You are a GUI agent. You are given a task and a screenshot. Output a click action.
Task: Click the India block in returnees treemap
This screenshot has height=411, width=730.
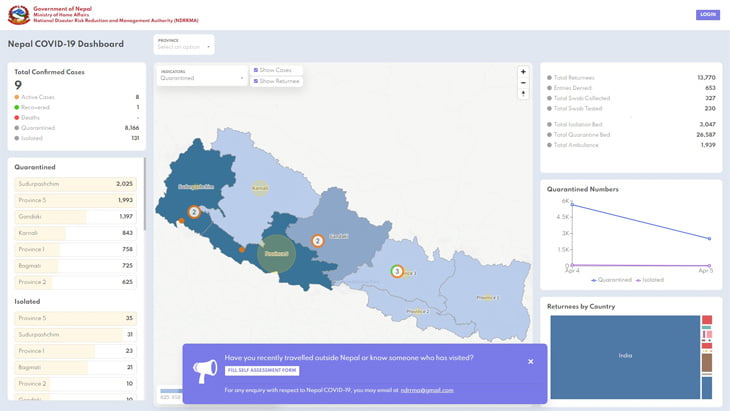[624, 356]
